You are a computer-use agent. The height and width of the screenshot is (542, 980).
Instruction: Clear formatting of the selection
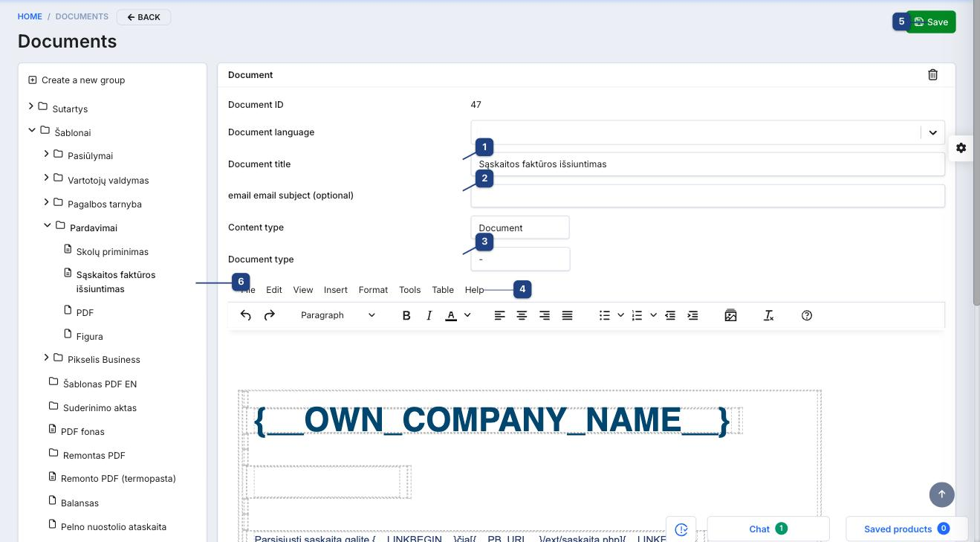pos(769,315)
